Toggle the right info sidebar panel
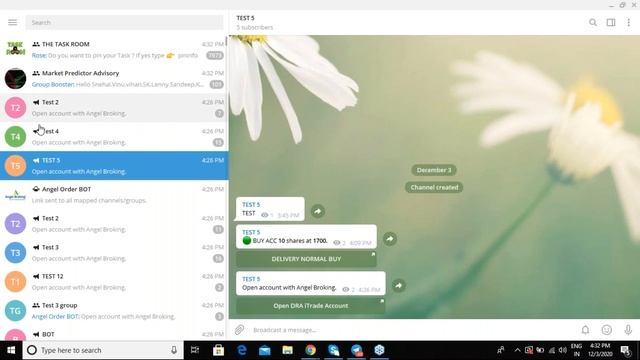 pos(611,22)
